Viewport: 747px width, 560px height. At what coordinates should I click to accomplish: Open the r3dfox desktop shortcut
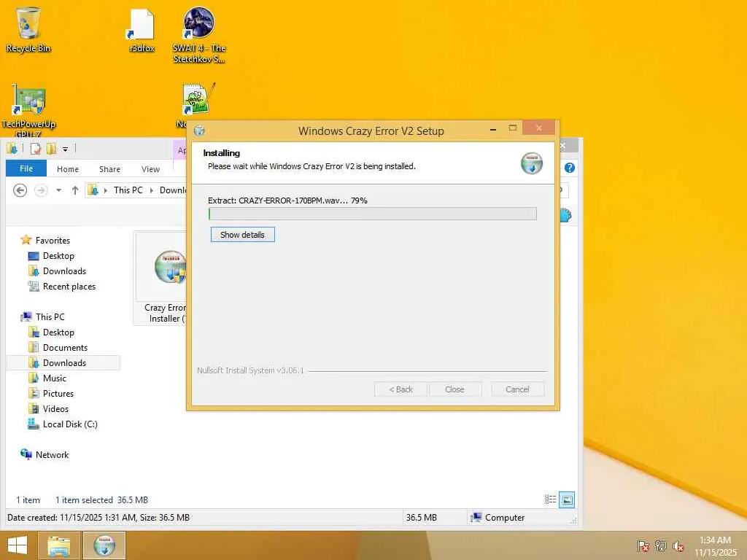point(142,31)
